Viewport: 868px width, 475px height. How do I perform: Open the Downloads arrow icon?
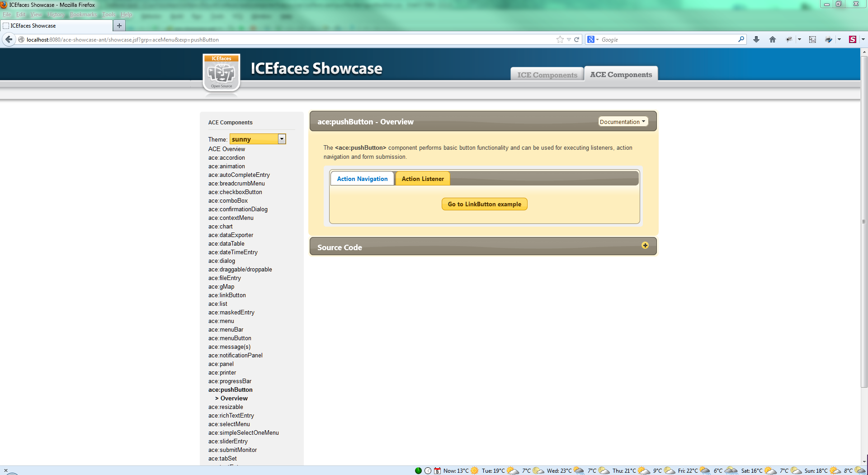pos(756,39)
